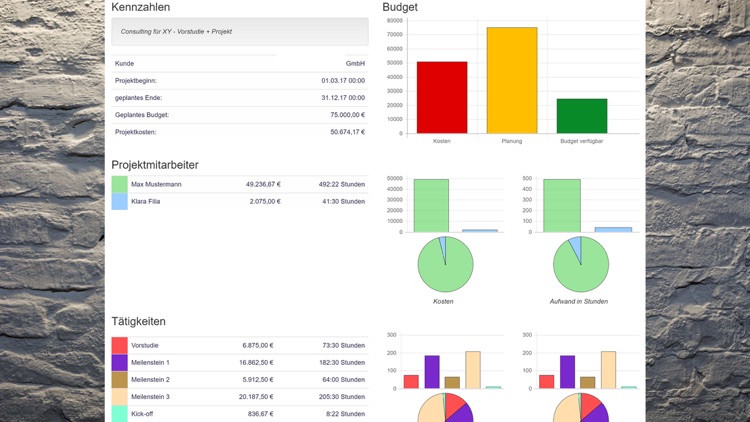Screen dimensions: 750x422
Task: Click the 'Kunde' row label
Action: (x=124, y=64)
